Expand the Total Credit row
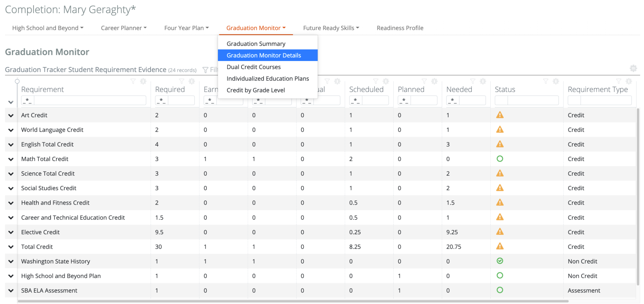The image size is (644, 304). click(x=11, y=247)
